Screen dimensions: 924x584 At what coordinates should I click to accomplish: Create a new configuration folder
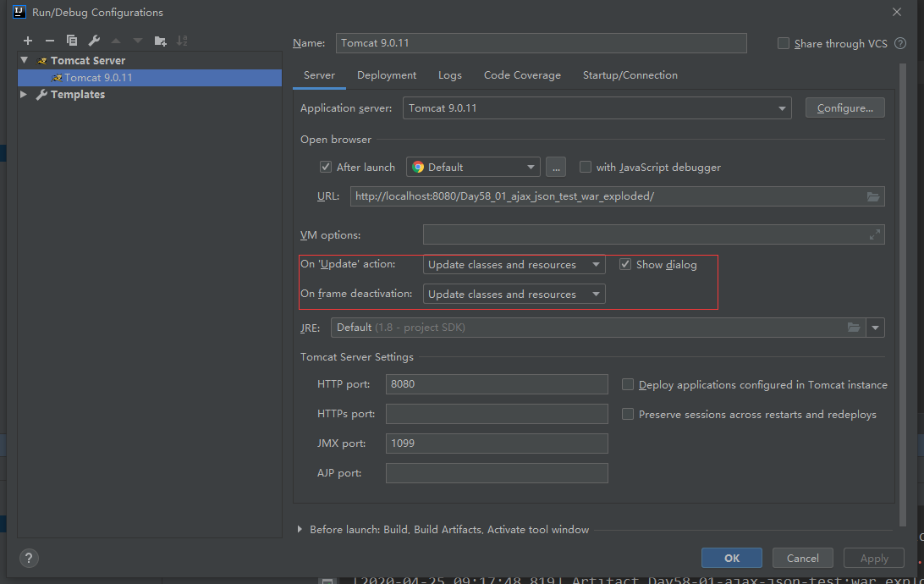coord(159,40)
